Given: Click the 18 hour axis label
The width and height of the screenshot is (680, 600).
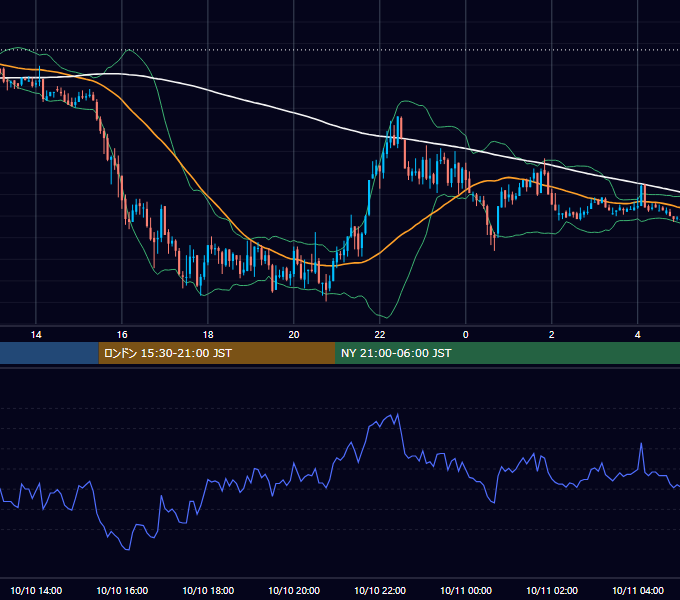Looking at the screenshot, I should (208, 335).
